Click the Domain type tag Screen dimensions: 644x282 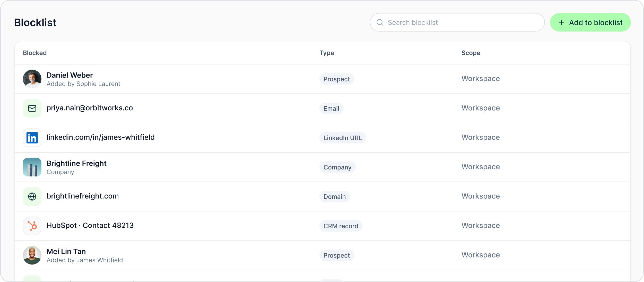(335, 196)
